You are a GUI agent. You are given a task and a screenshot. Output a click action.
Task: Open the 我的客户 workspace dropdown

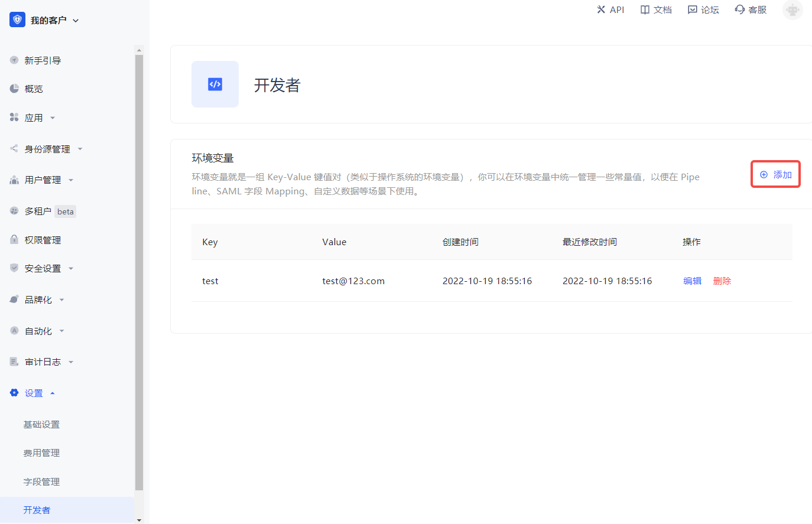(76, 21)
